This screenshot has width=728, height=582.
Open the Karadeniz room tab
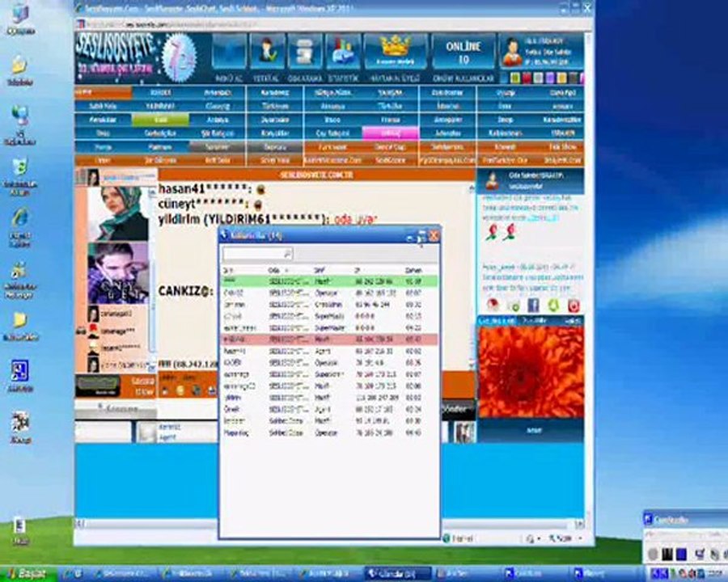pos(275,93)
